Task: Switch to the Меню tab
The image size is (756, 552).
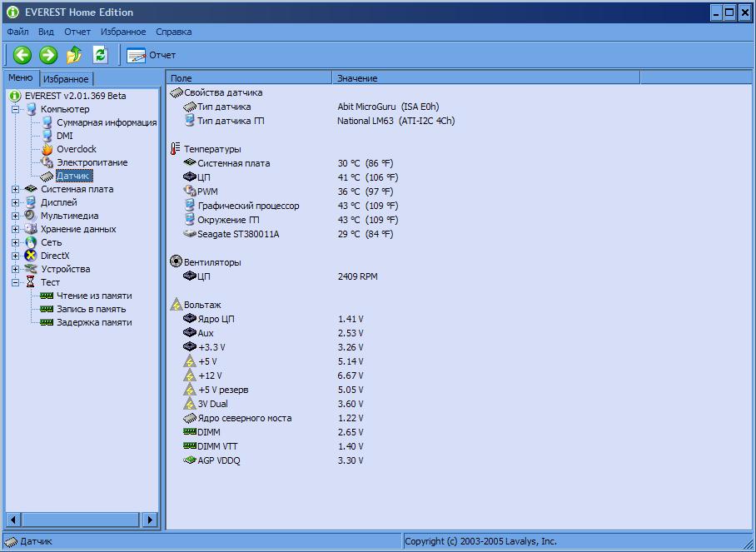Action: 21,77
